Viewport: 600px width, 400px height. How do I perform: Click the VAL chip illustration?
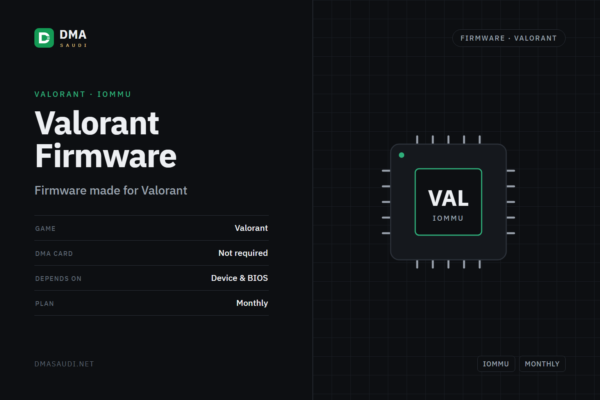(448, 202)
